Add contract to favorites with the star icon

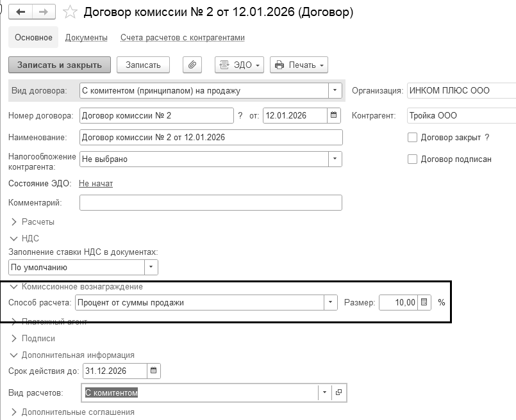tap(70, 12)
